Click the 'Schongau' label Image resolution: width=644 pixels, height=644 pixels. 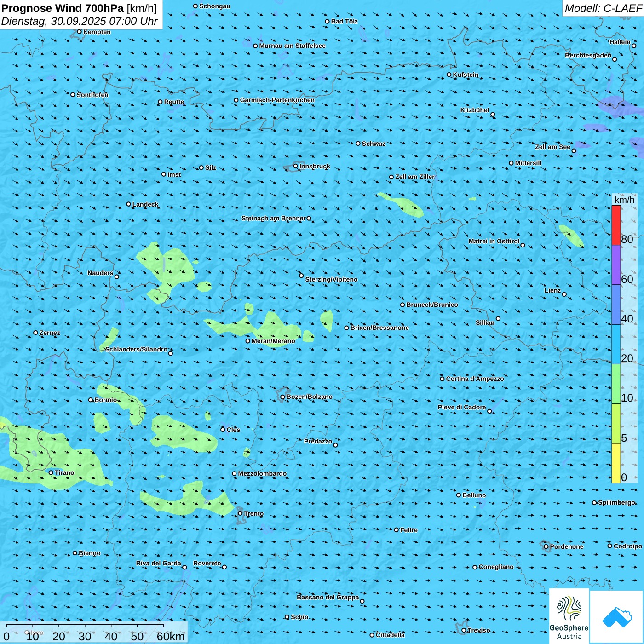(215, 6)
